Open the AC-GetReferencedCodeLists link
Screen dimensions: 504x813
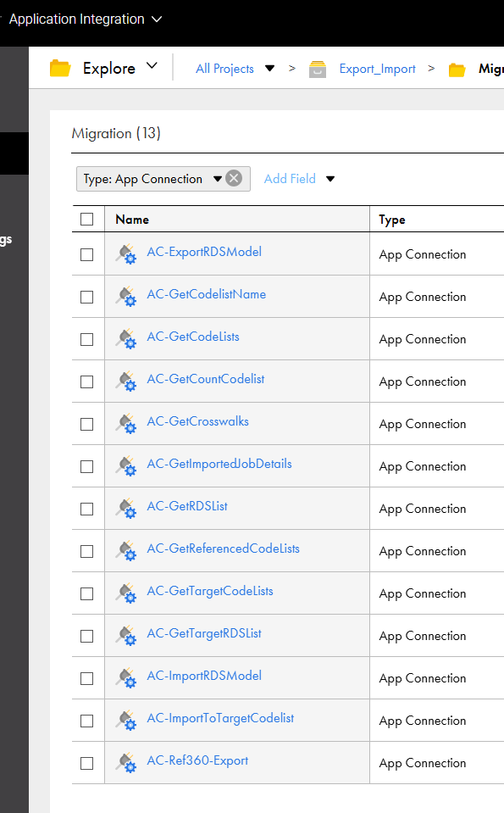pyautogui.click(x=224, y=549)
